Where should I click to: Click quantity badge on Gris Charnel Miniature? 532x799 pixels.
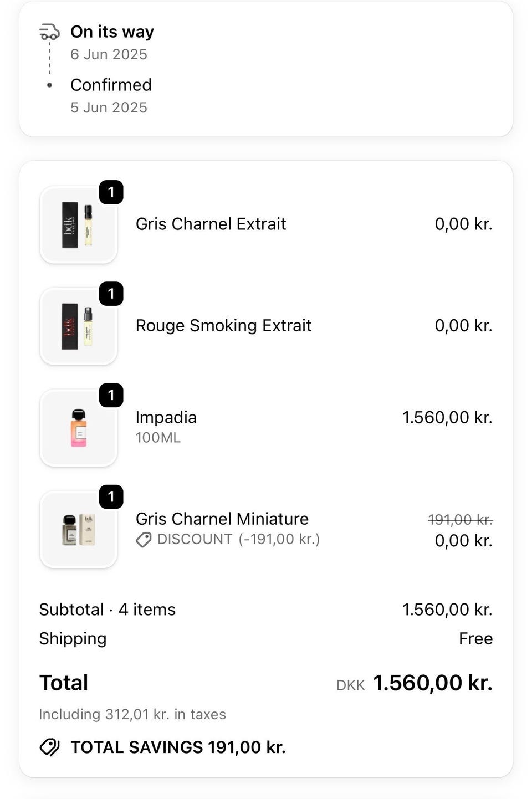click(x=111, y=496)
